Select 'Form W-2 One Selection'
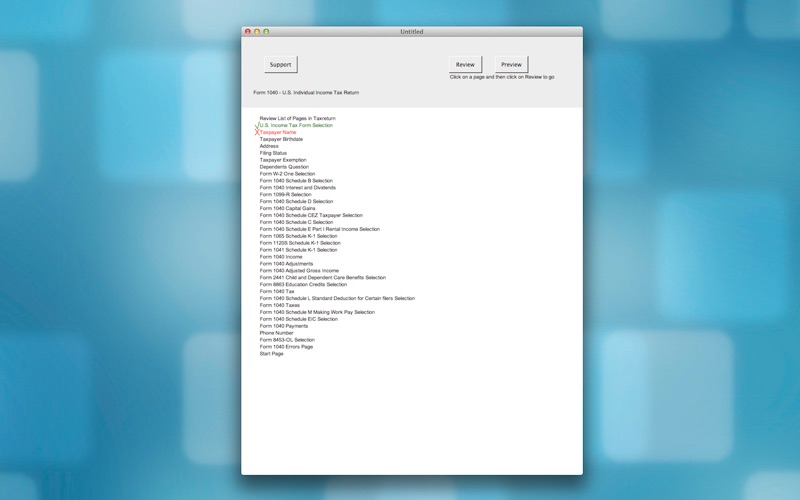 tap(287, 174)
